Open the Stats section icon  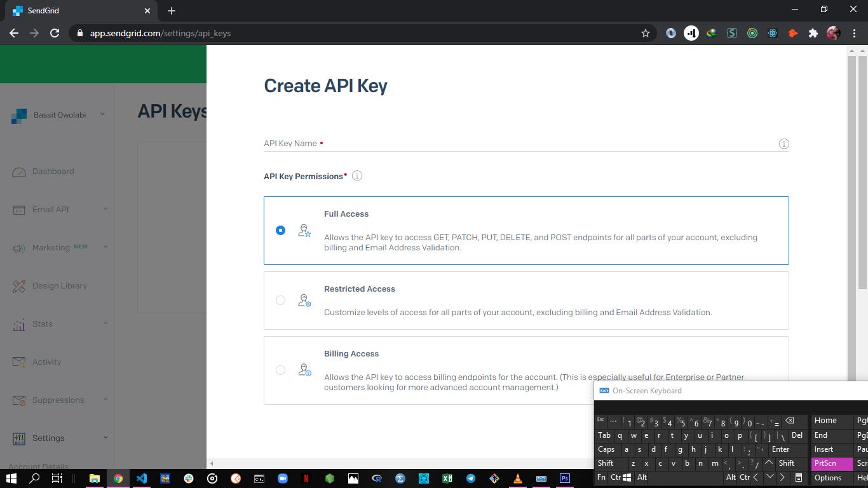click(x=19, y=323)
